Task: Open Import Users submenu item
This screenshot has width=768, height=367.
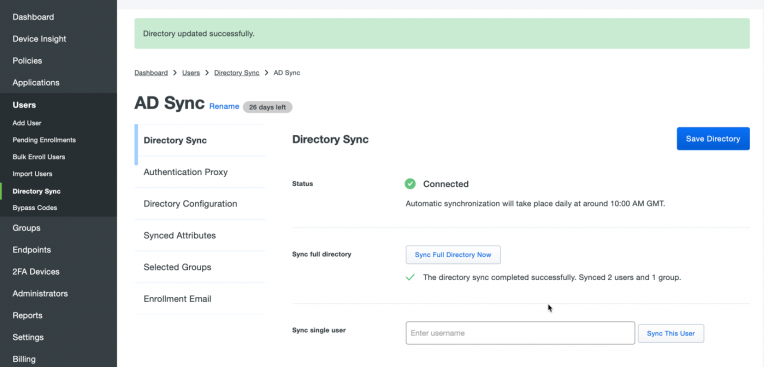Action: [32, 173]
